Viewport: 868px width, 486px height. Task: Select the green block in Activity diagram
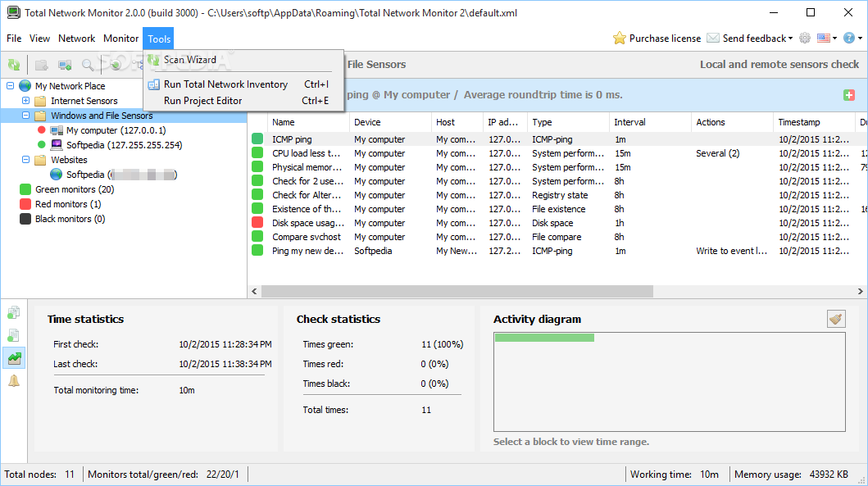545,338
